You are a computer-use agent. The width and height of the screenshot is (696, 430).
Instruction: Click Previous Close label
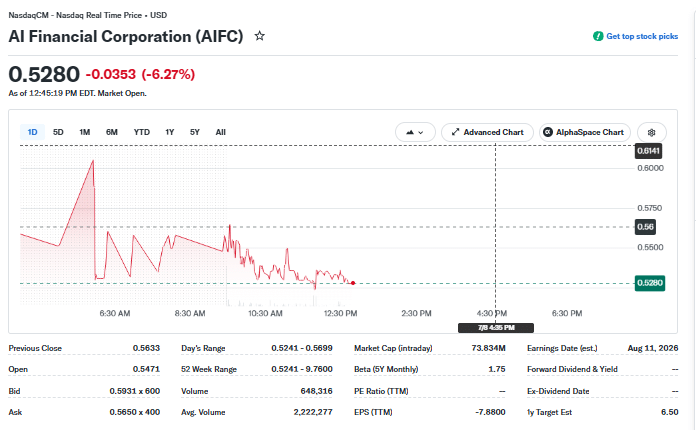click(x=35, y=348)
